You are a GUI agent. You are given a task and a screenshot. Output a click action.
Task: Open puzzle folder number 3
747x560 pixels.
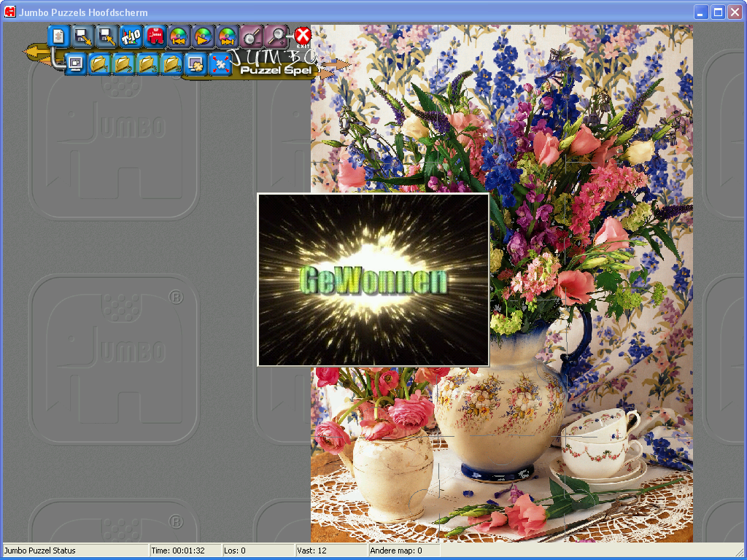tap(147, 63)
